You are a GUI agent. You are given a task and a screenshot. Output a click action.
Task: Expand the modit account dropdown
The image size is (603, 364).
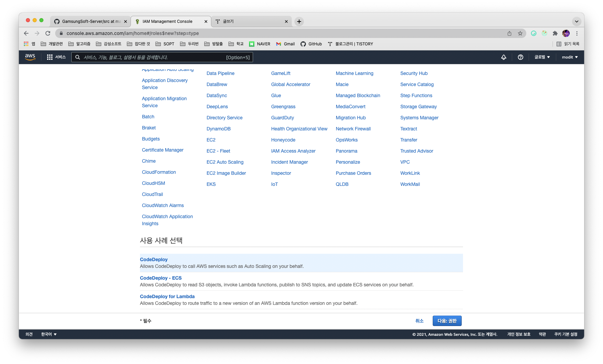tap(570, 57)
